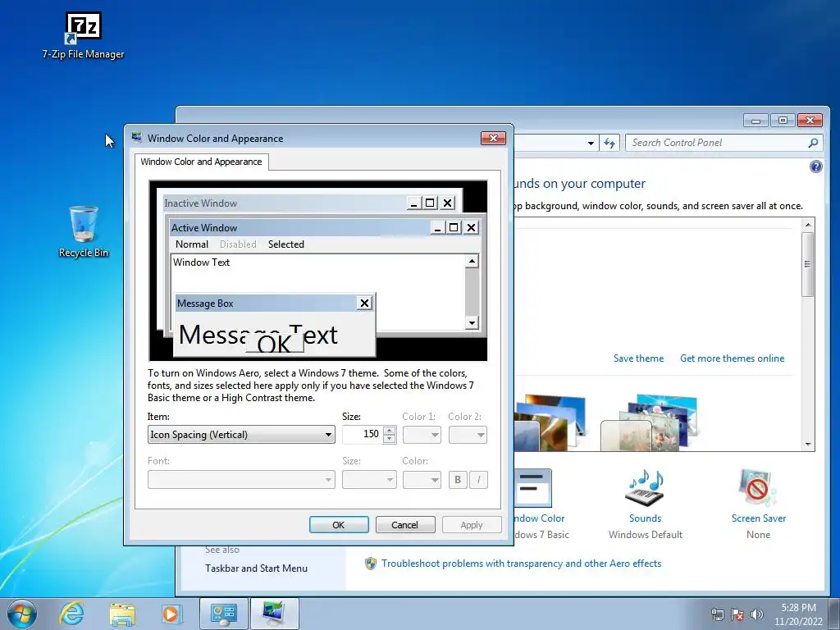The image size is (840, 630).
Task: Click the Search Control Panel box
Action: point(717,143)
